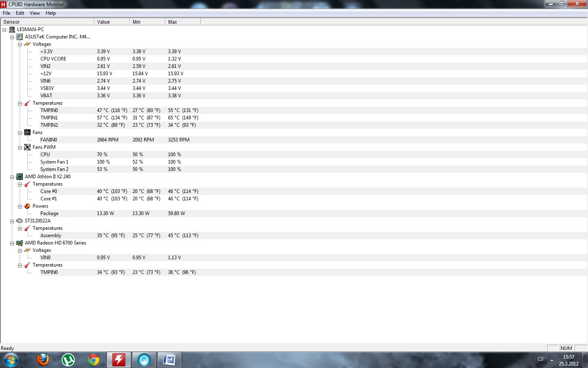Select the TMPIN1 temperature row

pos(313,118)
